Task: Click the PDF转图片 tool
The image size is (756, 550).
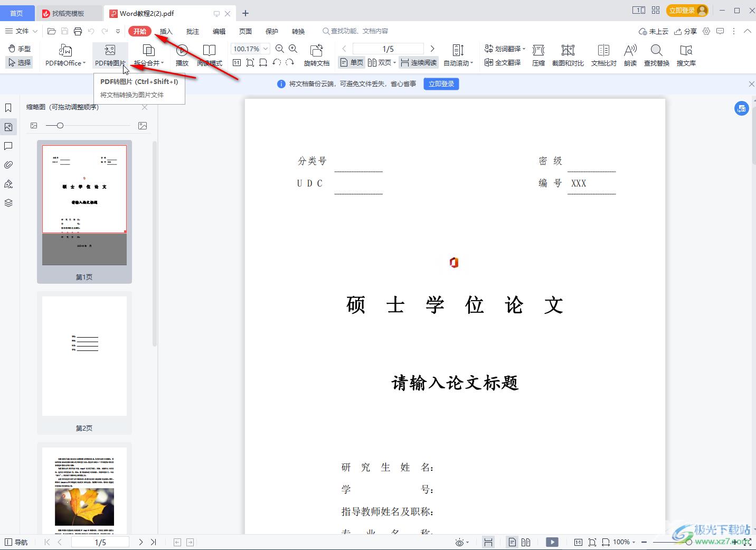Action: [x=110, y=55]
